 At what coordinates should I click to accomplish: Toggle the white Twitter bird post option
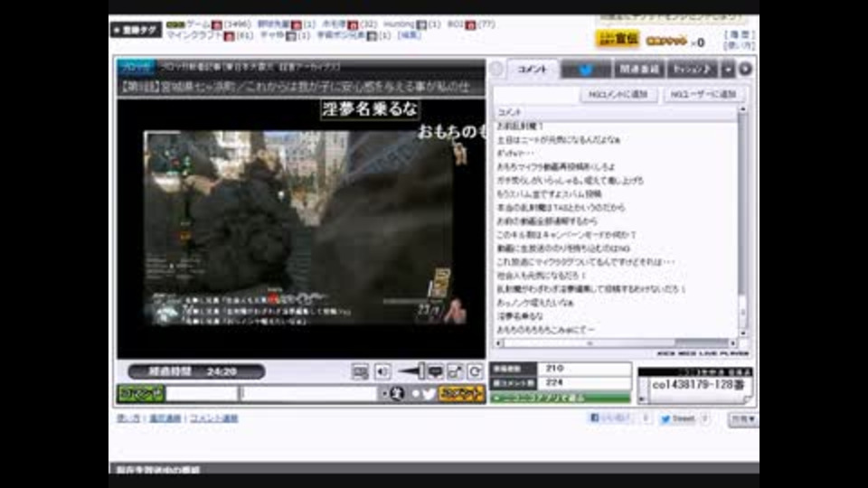[x=429, y=393]
